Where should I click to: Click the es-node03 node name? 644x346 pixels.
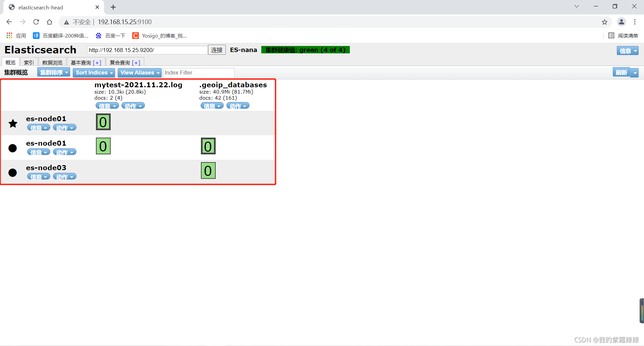(x=46, y=167)
